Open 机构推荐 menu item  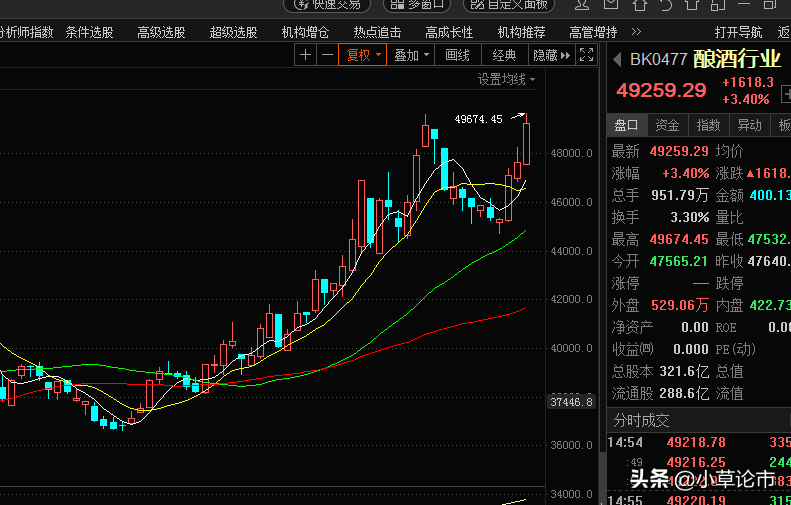(522, 33)
